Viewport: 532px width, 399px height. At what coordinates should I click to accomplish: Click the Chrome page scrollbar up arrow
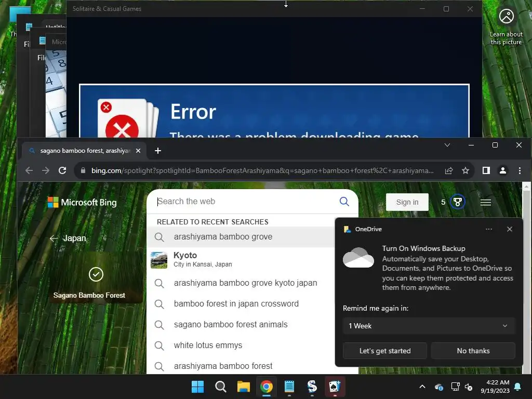tap(527, 187)
